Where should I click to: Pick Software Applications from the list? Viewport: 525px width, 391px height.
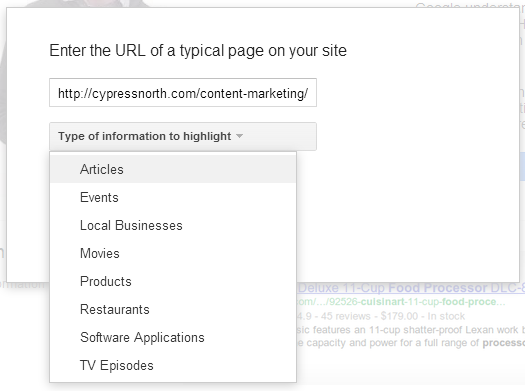pos(173,337)
